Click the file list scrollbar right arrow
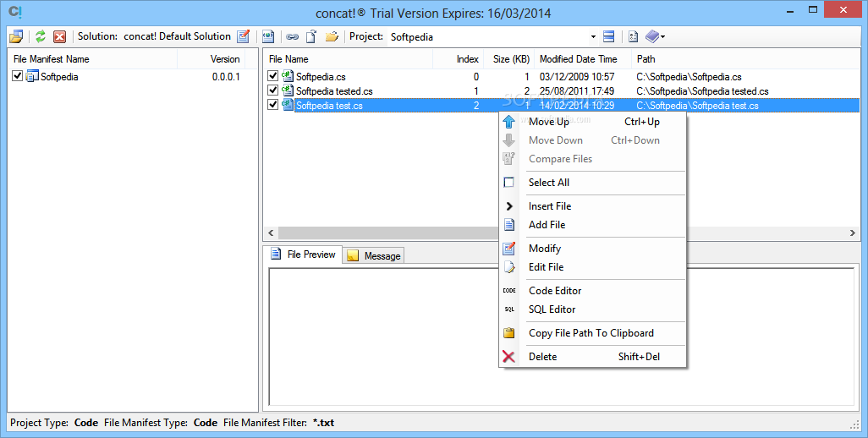Viewport: 868px width, 438px height. pyautogui.click(x=853, y=233)
